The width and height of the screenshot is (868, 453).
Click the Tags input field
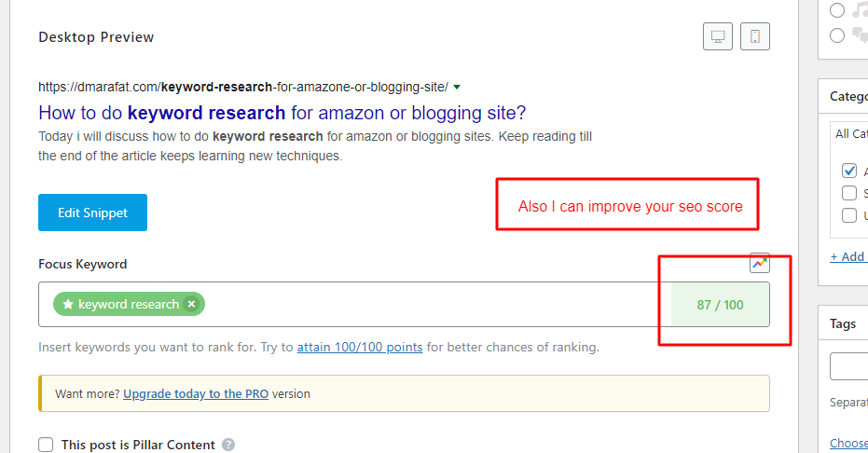coord(850,366)
